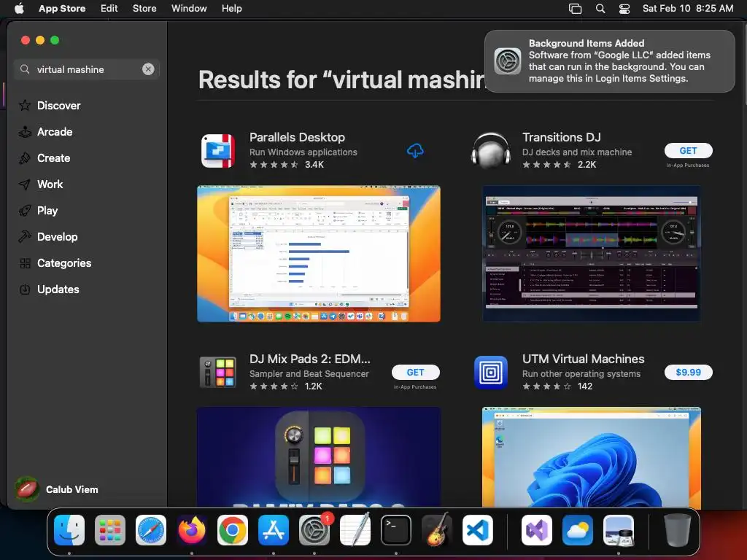Open the Store menu

(144, 9)
